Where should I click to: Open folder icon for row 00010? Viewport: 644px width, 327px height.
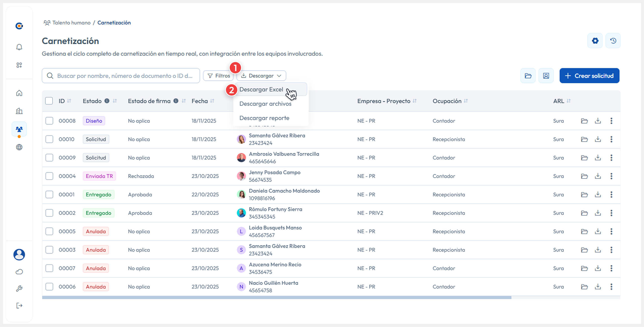point(584,139)
